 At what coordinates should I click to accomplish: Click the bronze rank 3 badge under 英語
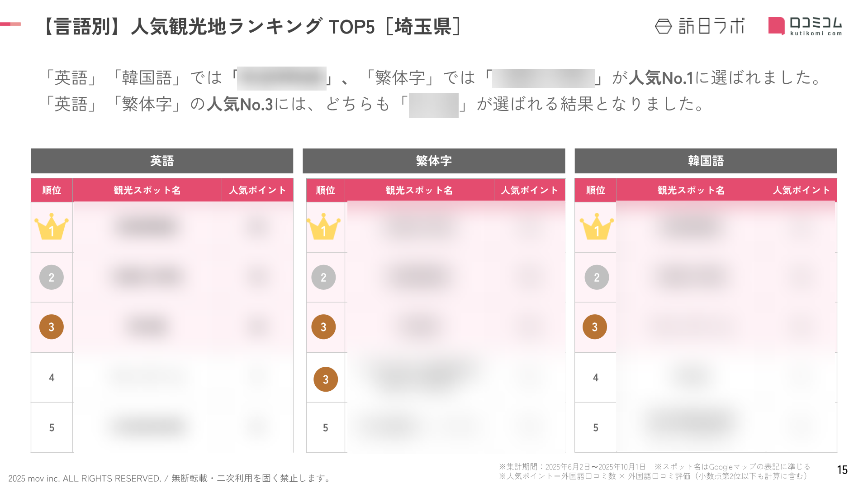(52, 327)
